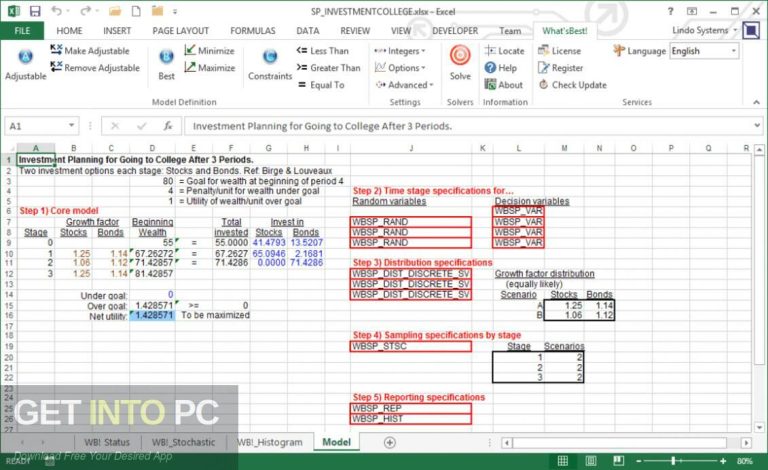
Task: Open the FILE backstage menu
Action: pos(22,30)
